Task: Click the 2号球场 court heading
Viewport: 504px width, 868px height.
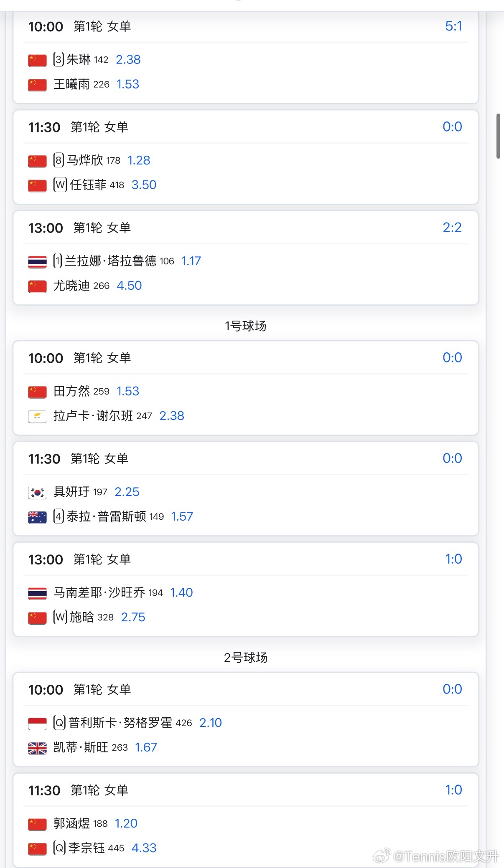Action: [246, 658]
